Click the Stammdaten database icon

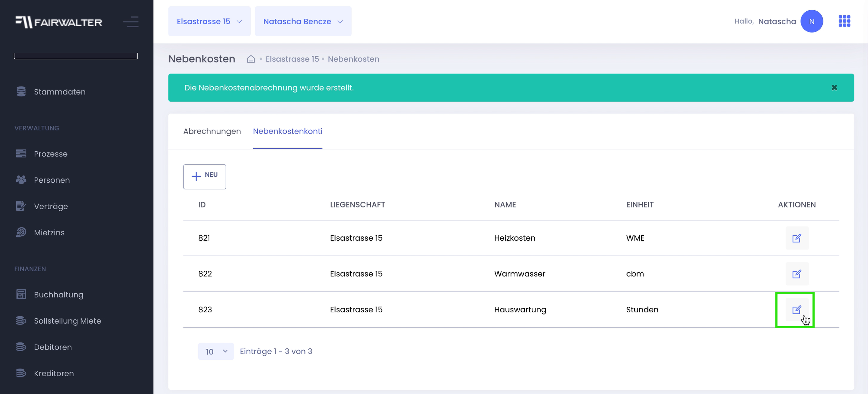(x=21, y=92)
